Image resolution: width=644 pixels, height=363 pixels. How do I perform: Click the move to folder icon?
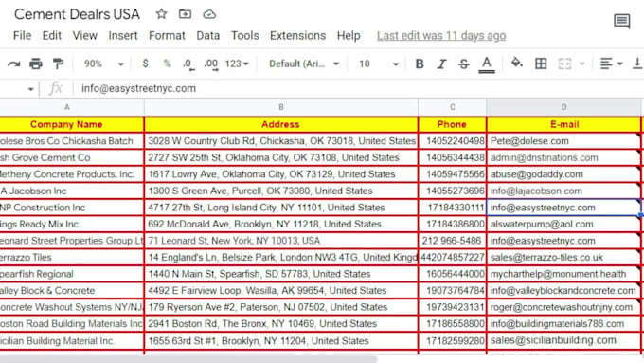pos(185,14)
